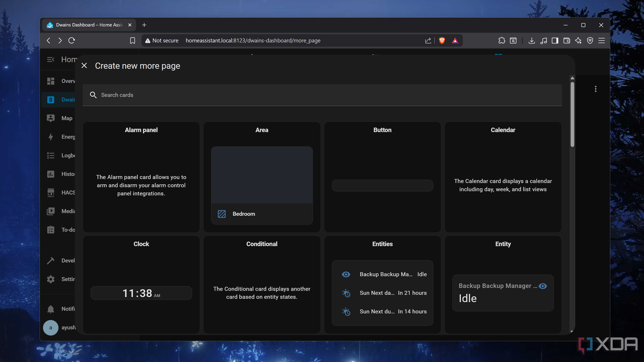The width and height of the screenshot is (644, 362).
Task: Toggle the browser sidebar panel
Action: (x=555, y=40)
